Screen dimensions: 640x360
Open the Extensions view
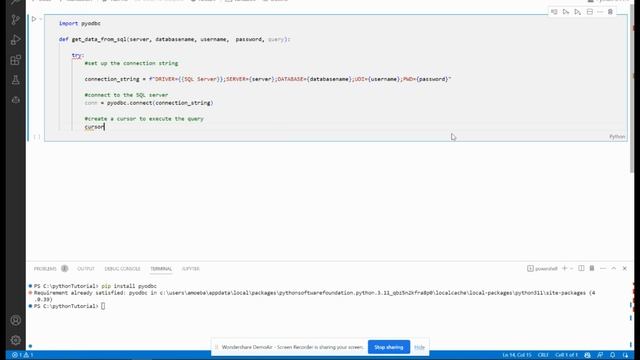[16, 60]
